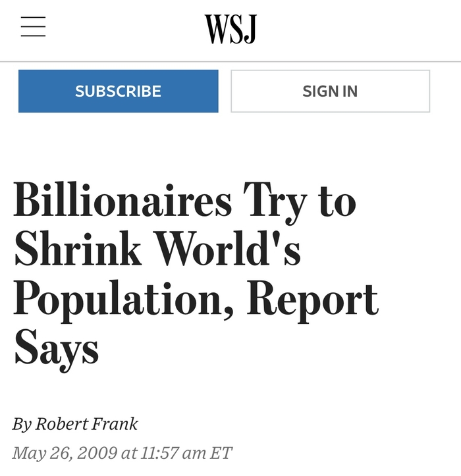461x476 pixels.
Task: Go to the WSJ home logo
Action: point(230,29)
